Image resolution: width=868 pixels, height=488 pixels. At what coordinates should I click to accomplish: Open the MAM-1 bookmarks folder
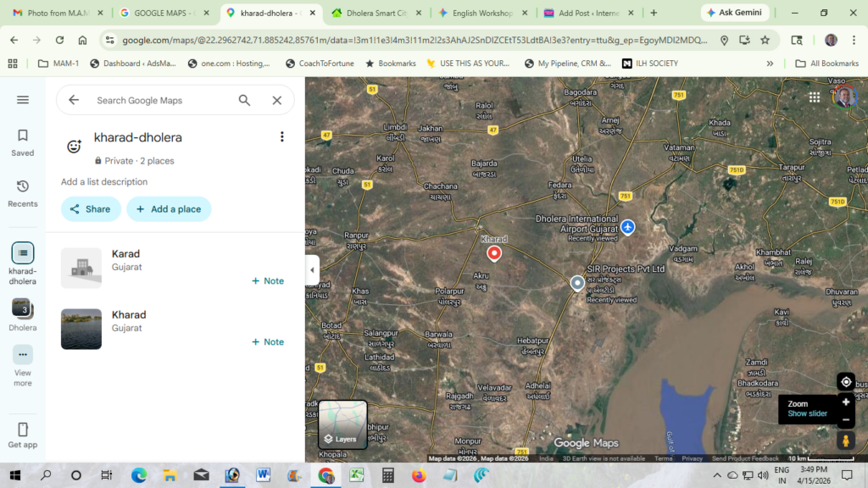point(58,64)
